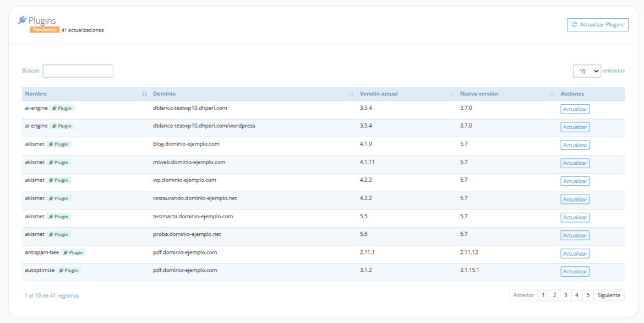Viewport: 644px width, 323px height.
Task: Go to page 4 of the table
Action: (577, 295)
